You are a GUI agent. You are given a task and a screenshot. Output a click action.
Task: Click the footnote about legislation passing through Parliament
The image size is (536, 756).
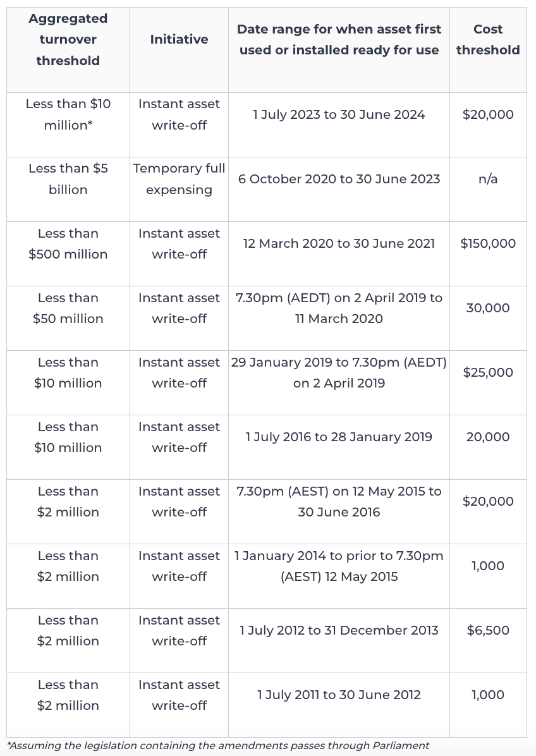click(218, 746)
